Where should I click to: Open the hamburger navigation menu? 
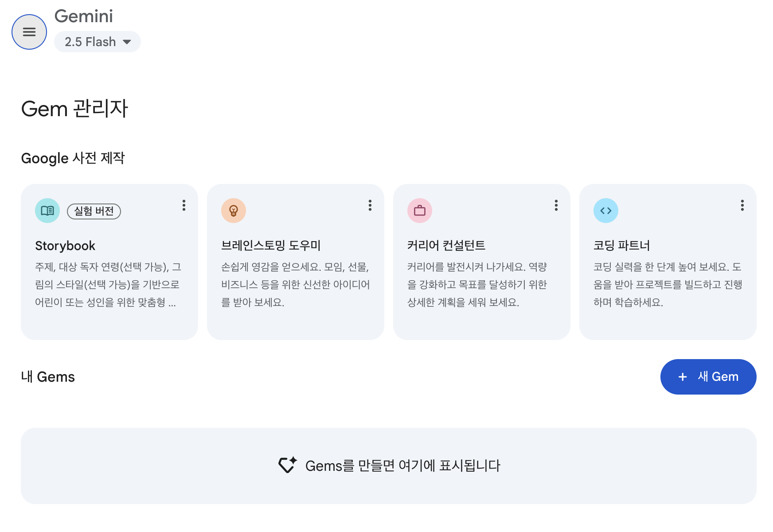click(29, 31)
